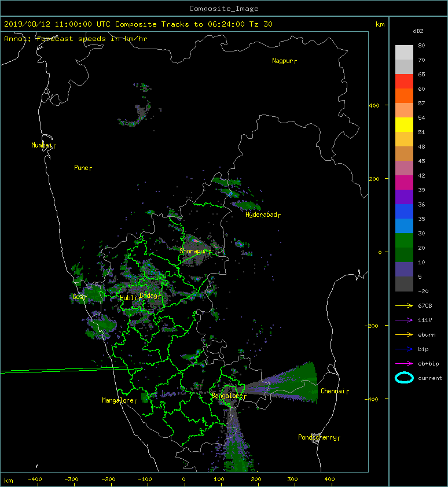Select the Nagpur city label
The width and height of the screenshot is (448, 487).
282,61
